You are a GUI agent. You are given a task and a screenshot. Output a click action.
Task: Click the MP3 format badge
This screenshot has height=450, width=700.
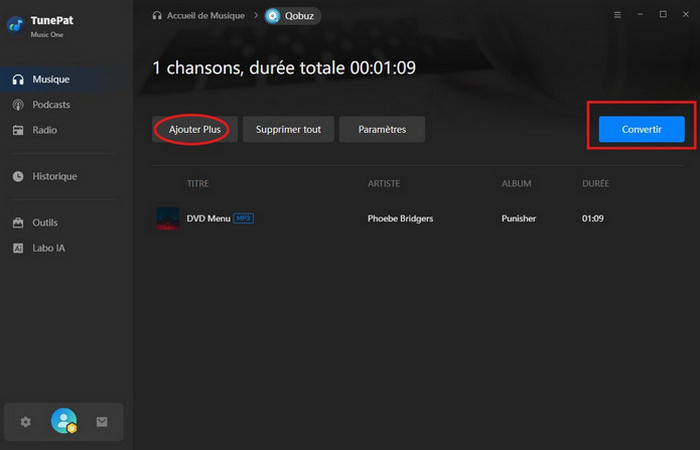pos(244,218)
